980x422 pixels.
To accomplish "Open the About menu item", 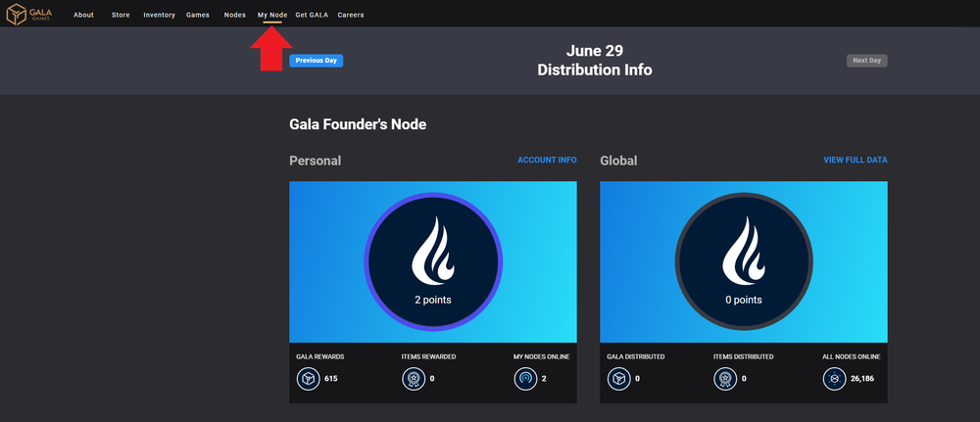I will pyautogui.click(x=83, y=15).
